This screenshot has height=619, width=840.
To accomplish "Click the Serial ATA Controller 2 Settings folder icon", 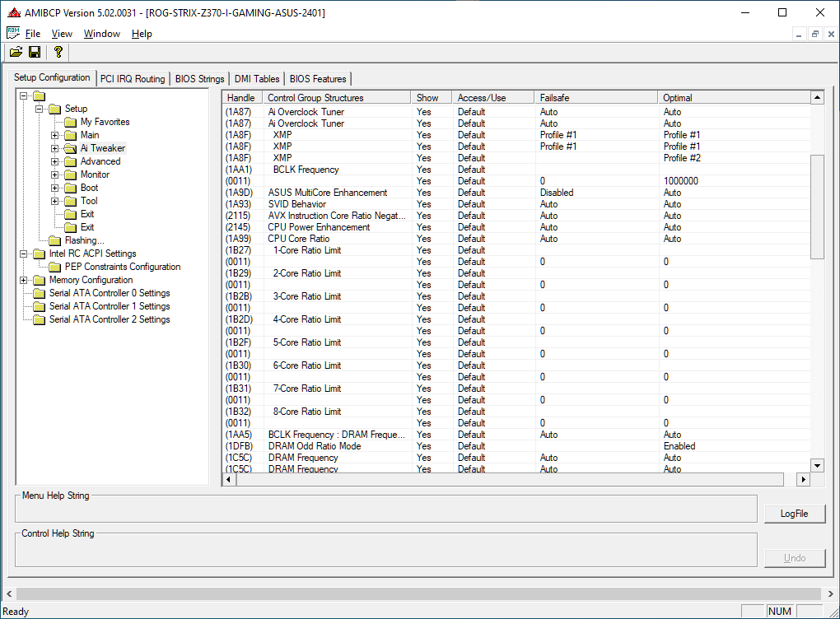I will (39, 319).
